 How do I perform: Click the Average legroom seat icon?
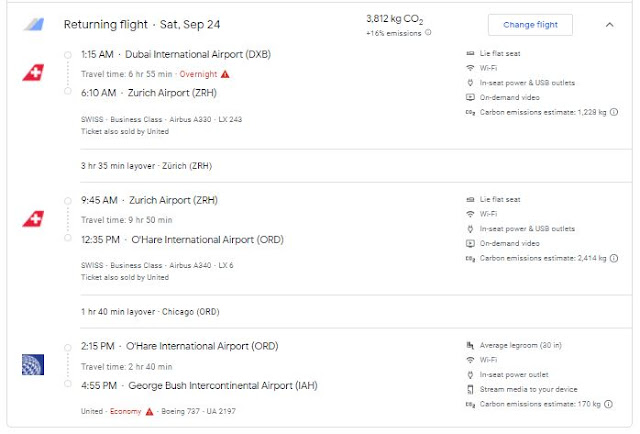click(x=470, y=345)
